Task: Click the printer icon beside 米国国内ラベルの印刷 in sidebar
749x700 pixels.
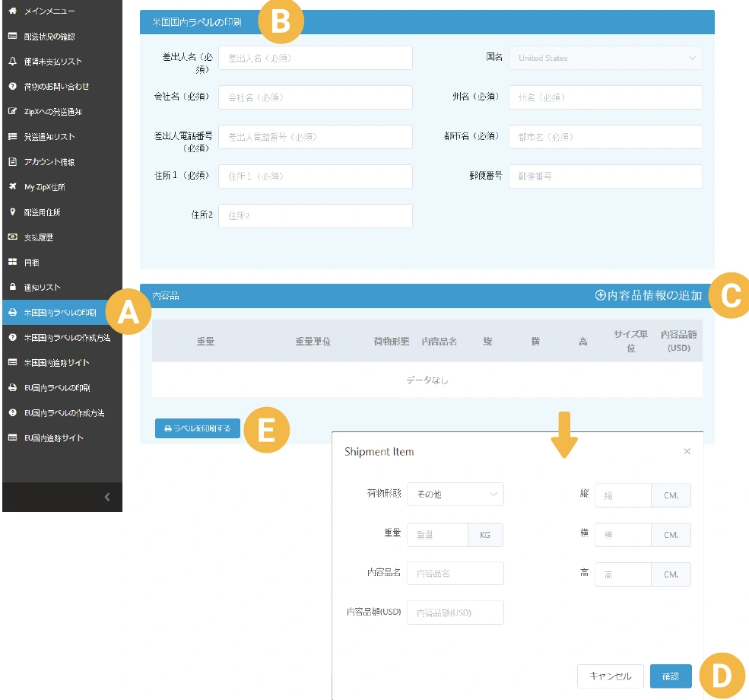Action: pyautogui.click(x=13, y=312)
